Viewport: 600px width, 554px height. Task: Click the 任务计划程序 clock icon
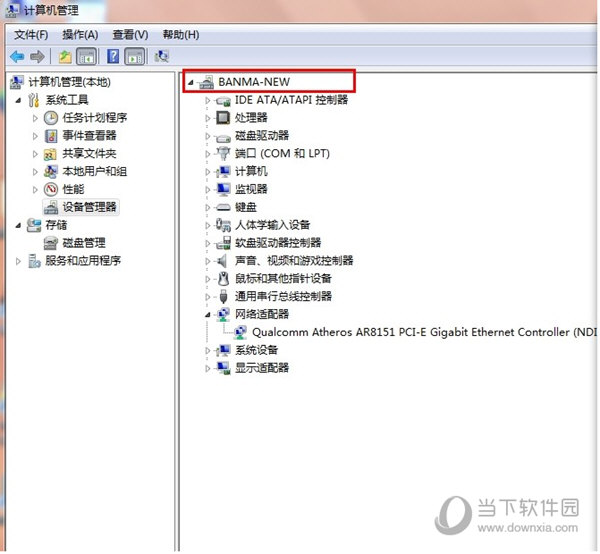[51, 118]
